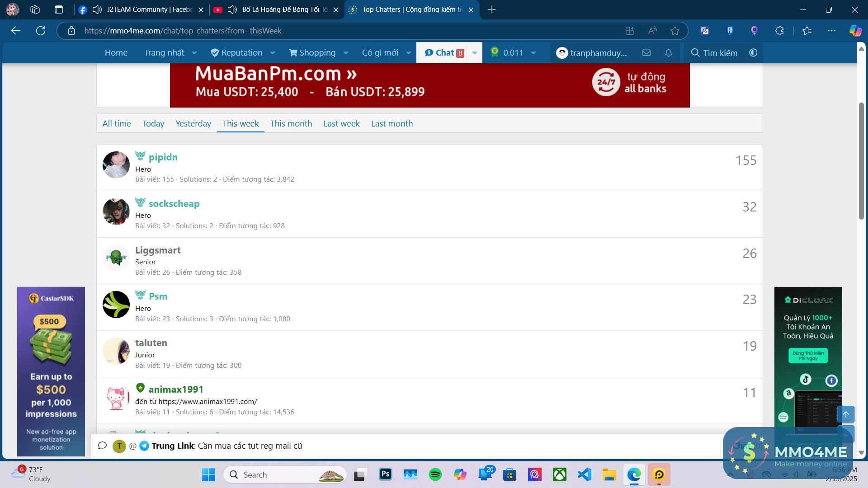The width and height of the screenshot is (868, 488).
Task: Switch to the This month tab
Action: click(x=291, y=123)
